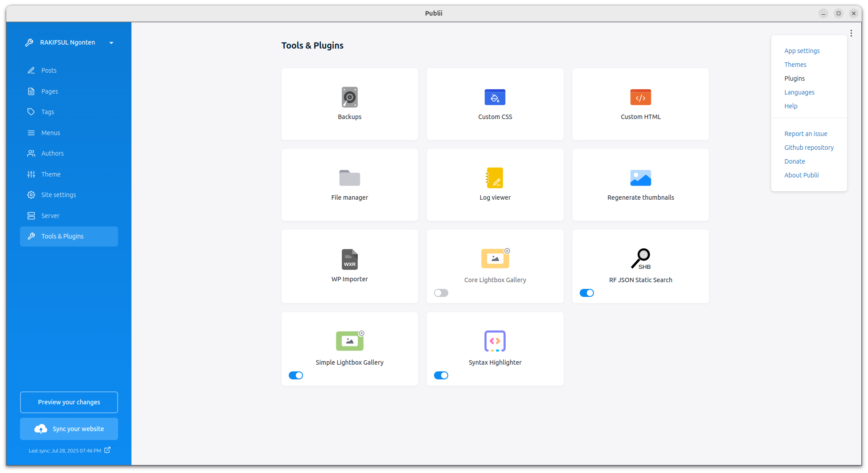Viewport: 868px width, 473px height.
Task: Click the Donate link
Action: [794, 161]
